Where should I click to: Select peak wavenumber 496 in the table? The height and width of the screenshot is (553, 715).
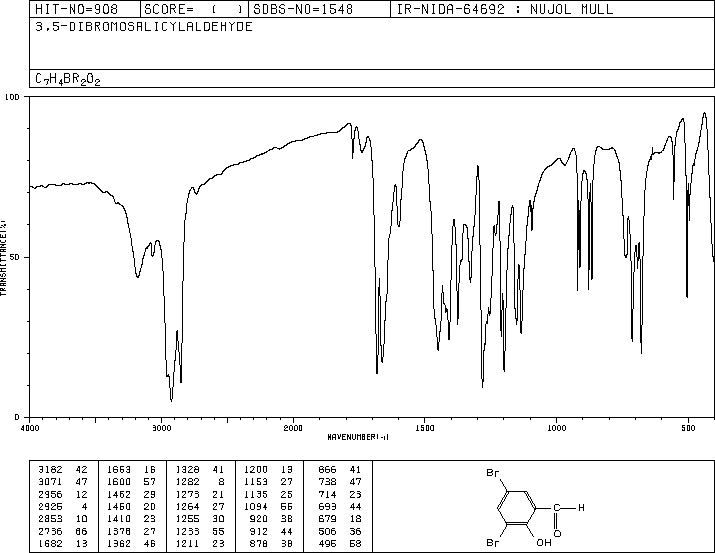point(327,543)
